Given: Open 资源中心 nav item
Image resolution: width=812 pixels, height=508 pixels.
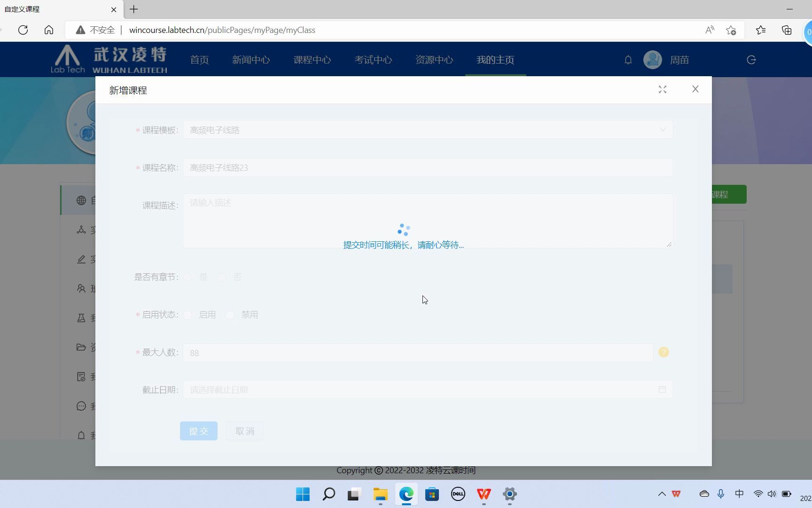Looking at the screenshot, I should pos(434,60).
